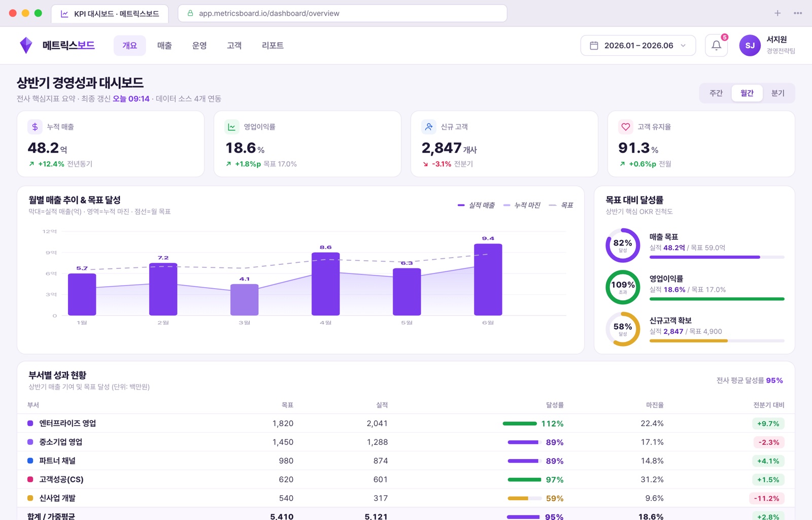Click the browser address bar URL field

343,13
